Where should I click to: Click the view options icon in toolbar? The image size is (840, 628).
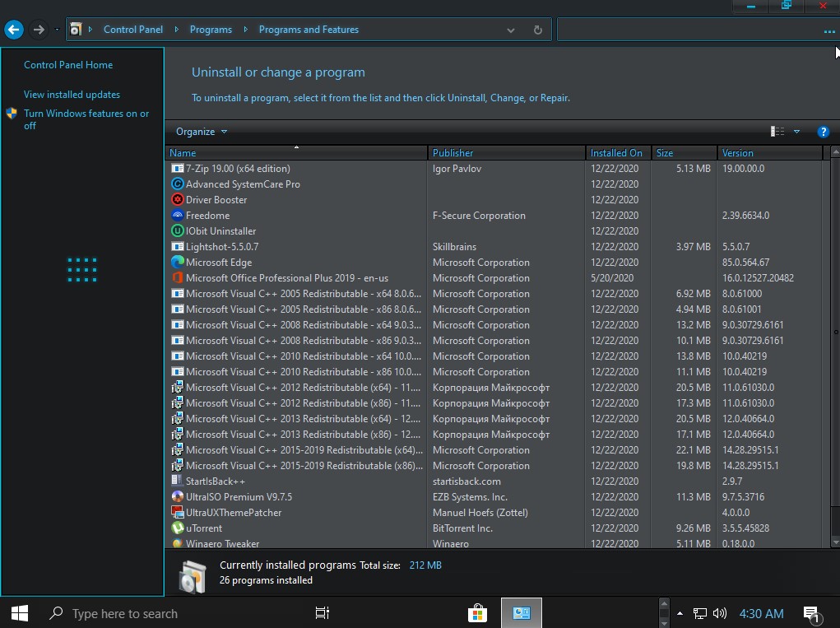click(x=777, y=132)
